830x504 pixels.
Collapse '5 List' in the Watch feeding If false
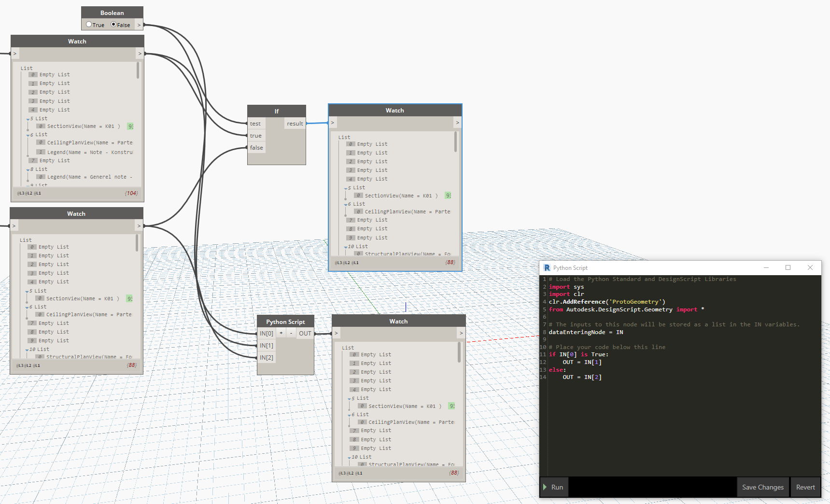[x=27, y=292]
